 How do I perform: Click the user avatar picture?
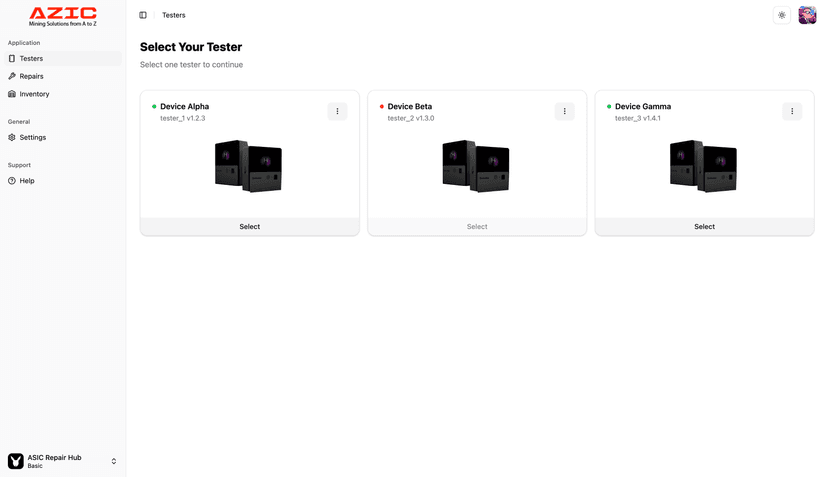coord(807,15)
